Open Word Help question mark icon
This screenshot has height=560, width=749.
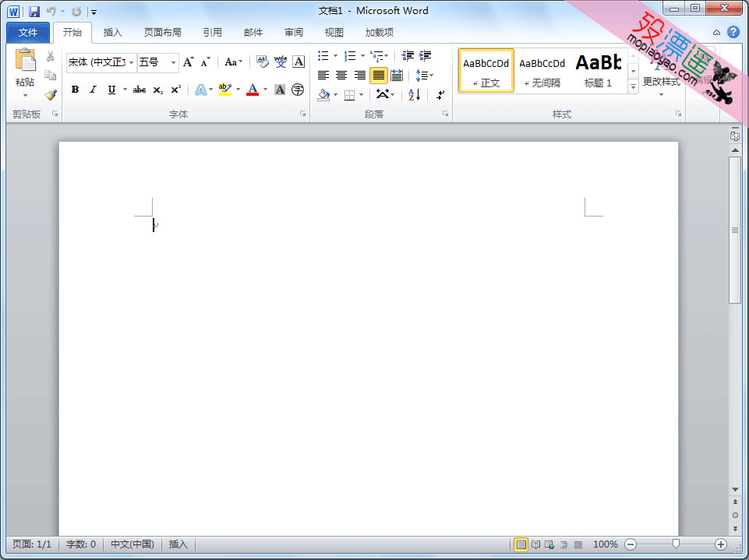click(x=733, y=32)
